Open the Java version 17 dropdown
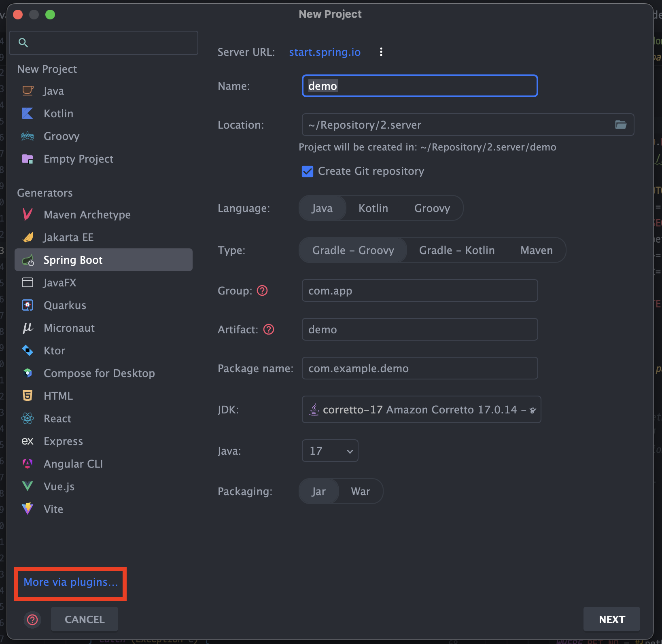662x644 pixels. [330, 451]
